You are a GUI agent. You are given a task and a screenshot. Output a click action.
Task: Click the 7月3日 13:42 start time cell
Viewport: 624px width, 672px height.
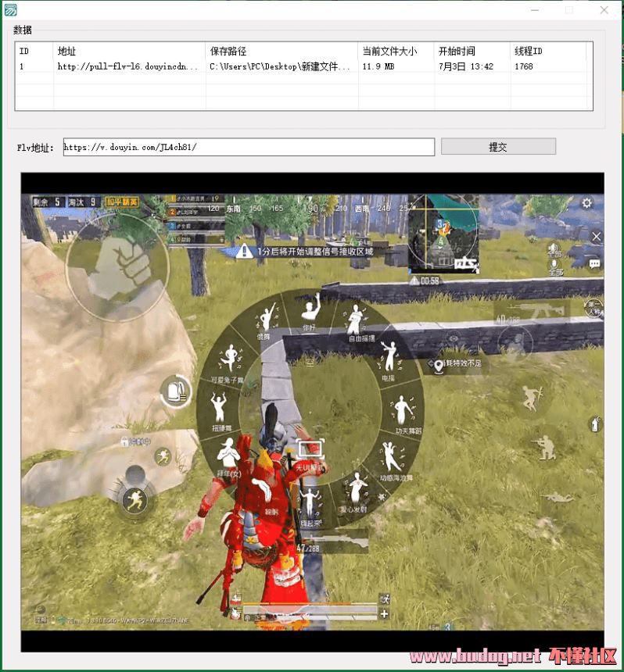tap(466, 66)
